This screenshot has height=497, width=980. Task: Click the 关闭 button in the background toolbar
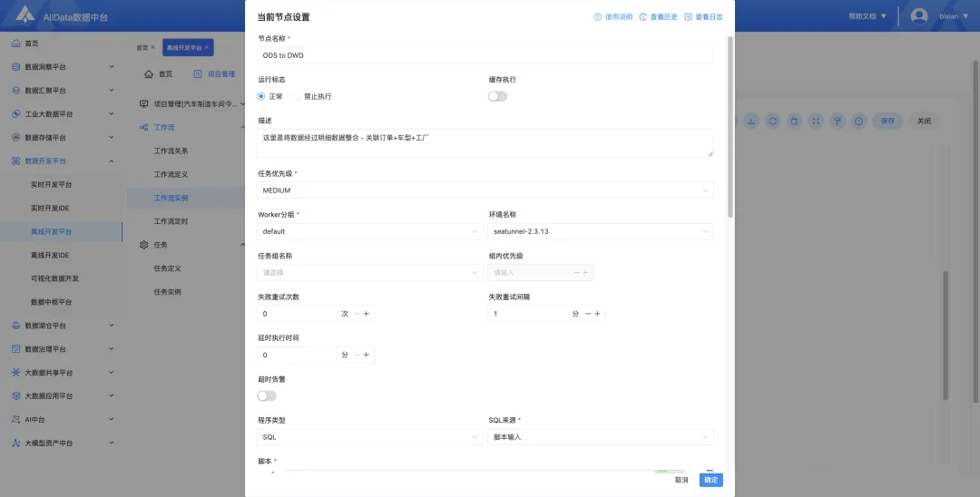click(x=924, y=122)
